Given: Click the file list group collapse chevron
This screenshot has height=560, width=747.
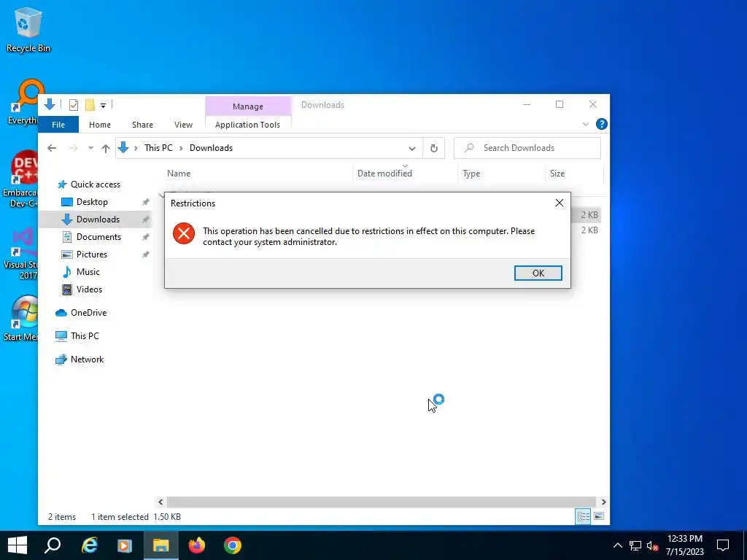Looking at the screenshot, I should [162, 195].
